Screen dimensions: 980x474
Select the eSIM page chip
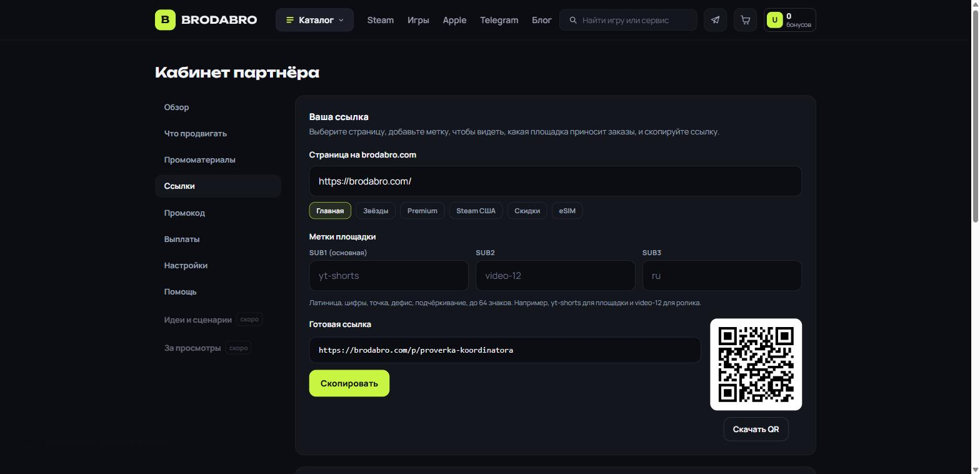tap(567, 211)
